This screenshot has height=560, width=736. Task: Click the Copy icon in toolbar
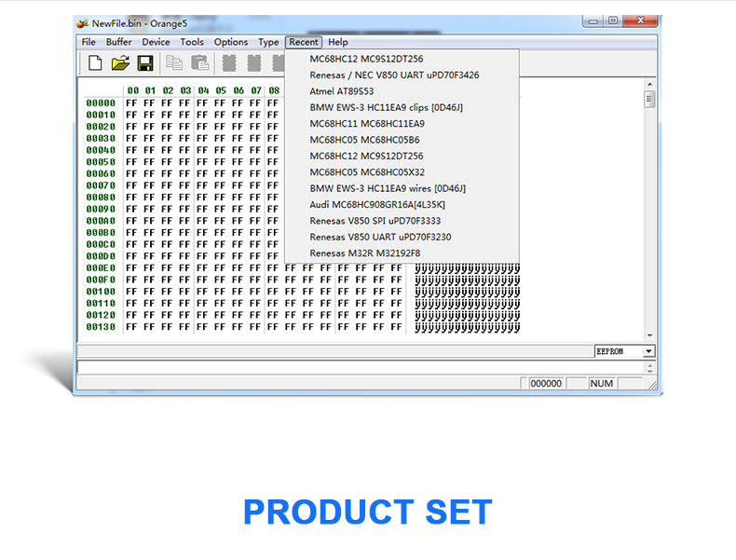pyautogui.click(x=174, y=63)
